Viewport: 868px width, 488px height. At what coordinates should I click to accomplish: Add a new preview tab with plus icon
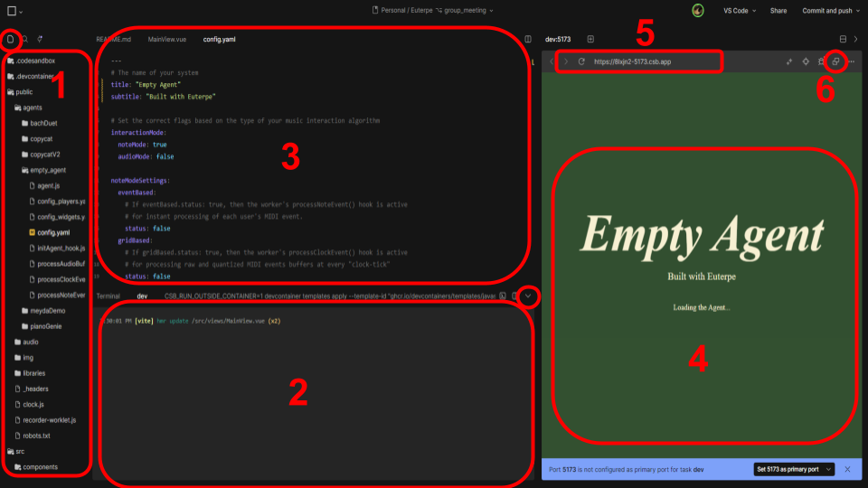590,39
